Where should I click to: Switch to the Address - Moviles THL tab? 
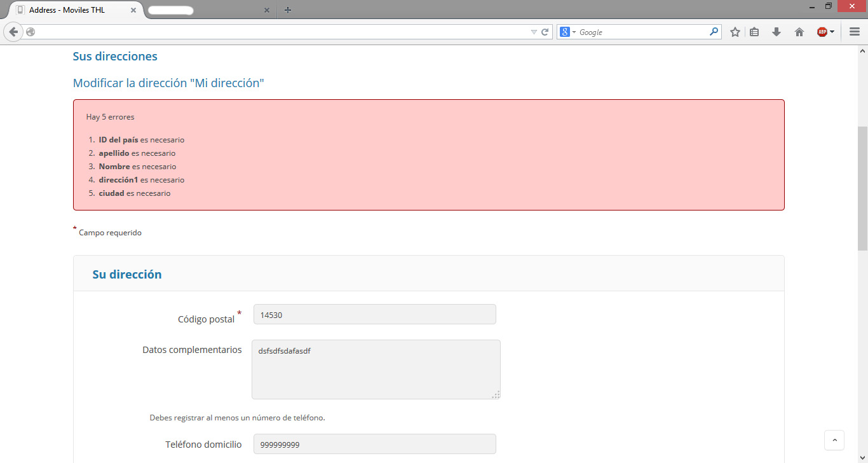(x=72, y=10)
